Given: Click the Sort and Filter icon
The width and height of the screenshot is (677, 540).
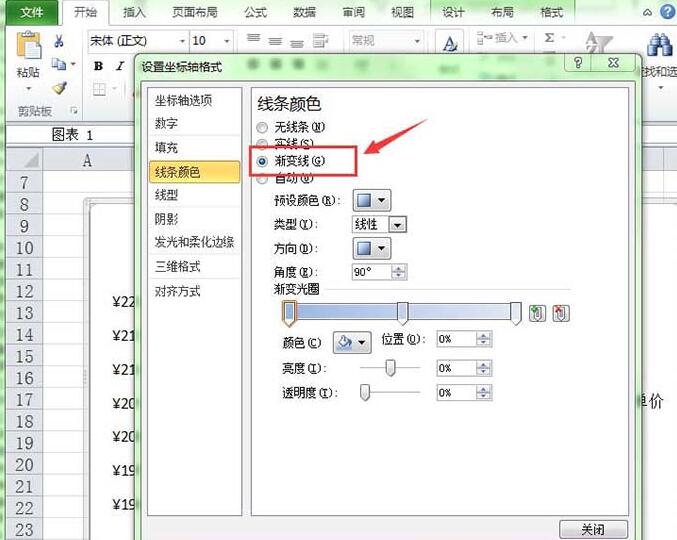Looking at the screenshot, I should [x=598, y=43].
